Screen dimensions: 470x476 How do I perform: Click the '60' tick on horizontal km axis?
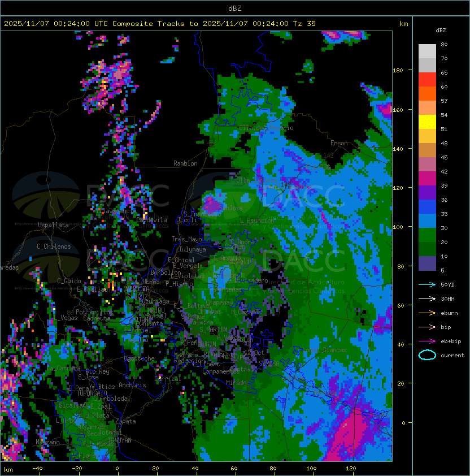point(234,469)
